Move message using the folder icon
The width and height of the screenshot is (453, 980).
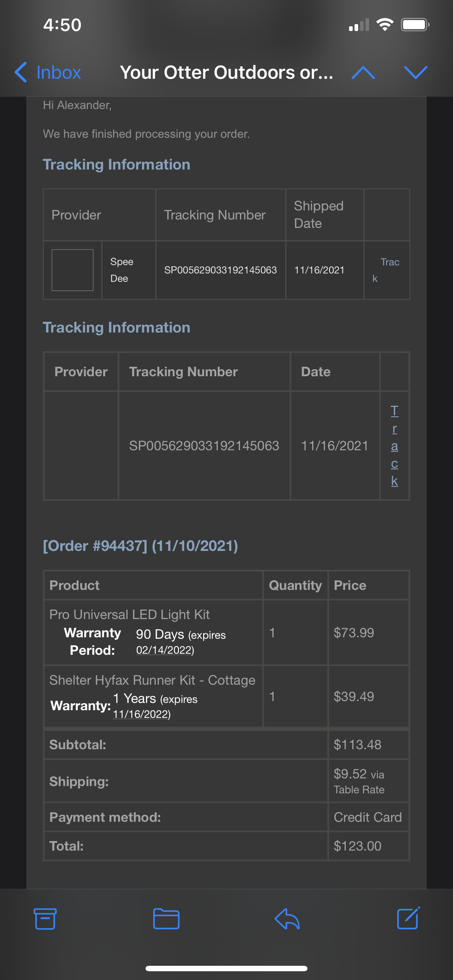pyautogui.click(x=166, y=919)
